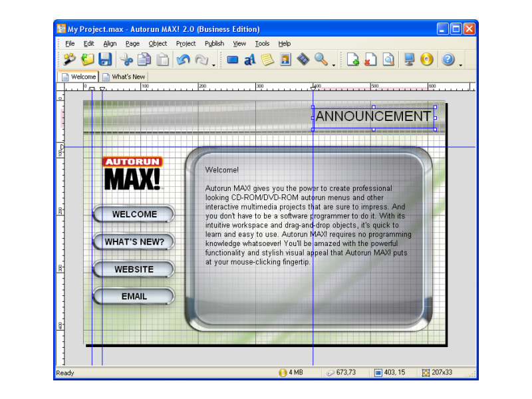This screenshot has height=399, width=532.
Task: Open the Page menu
Action: pyautogui.click(x=132, y=43)
